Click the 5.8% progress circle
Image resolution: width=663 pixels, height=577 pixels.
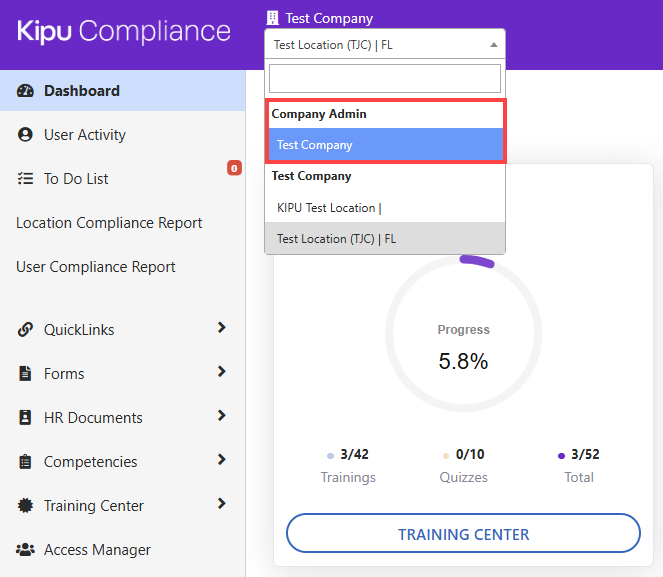[463, 335]
